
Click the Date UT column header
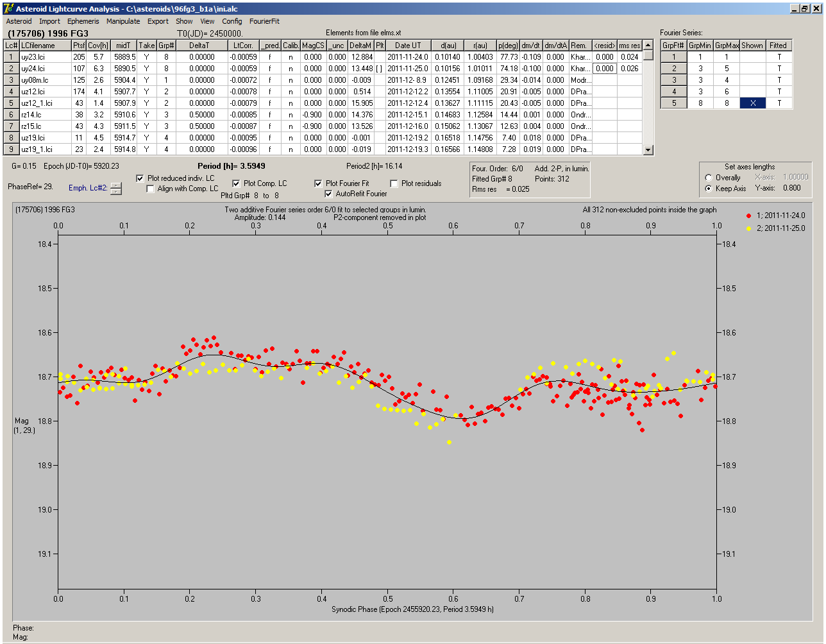tap(408, 46)
